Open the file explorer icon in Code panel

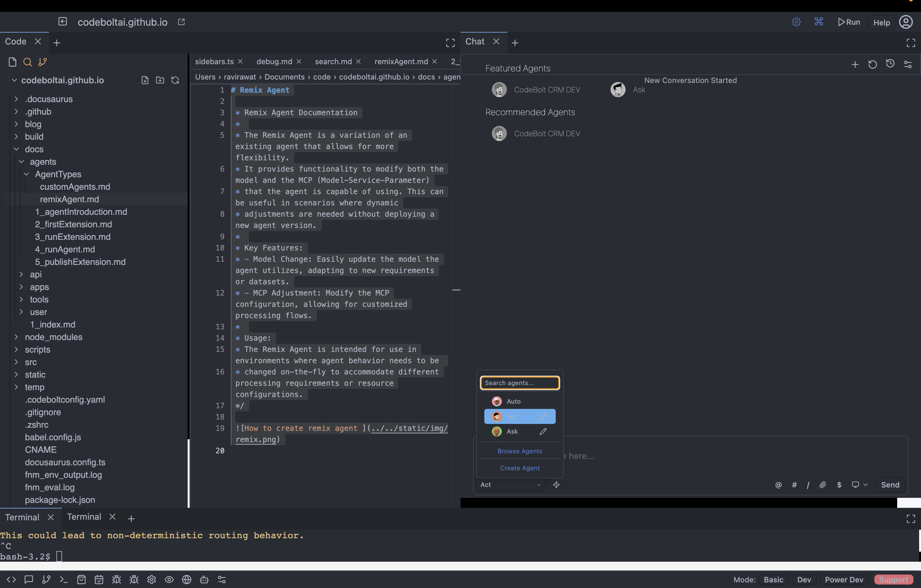(12, 62)
